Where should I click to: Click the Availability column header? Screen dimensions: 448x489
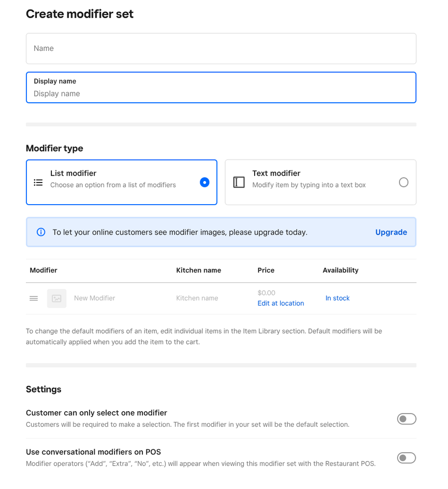pyautogui.click(x=340, y=270)
